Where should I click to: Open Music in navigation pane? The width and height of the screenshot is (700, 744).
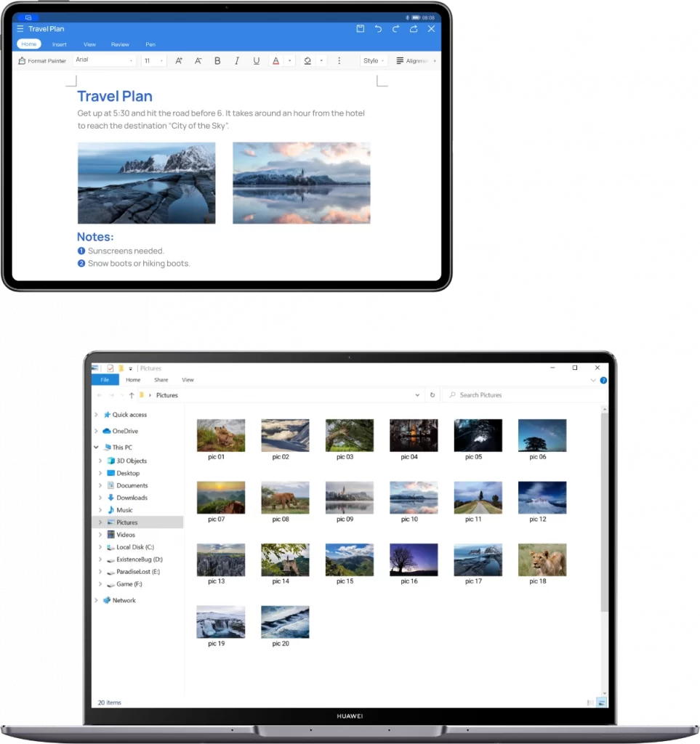pos(120,510)
